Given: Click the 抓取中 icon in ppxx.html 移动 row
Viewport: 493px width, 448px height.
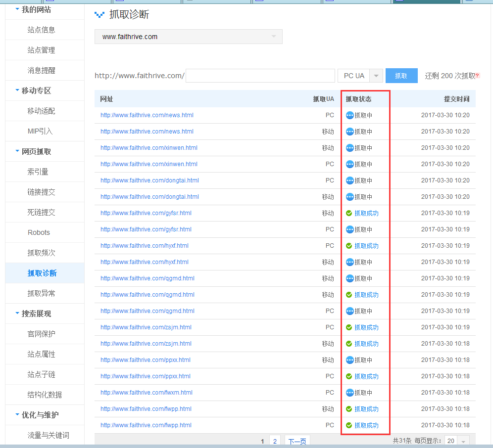Looking at the screenshot, I should [x=349, y=360].
